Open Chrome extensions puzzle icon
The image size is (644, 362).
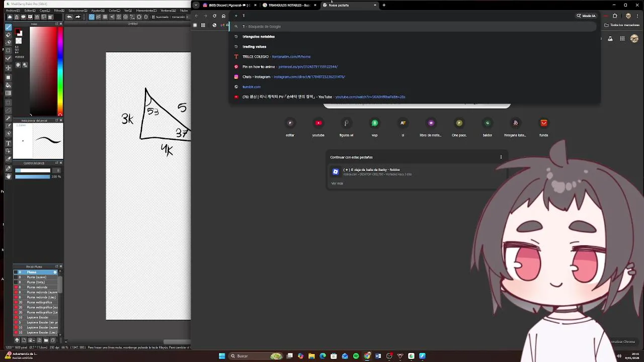(615, 16)
